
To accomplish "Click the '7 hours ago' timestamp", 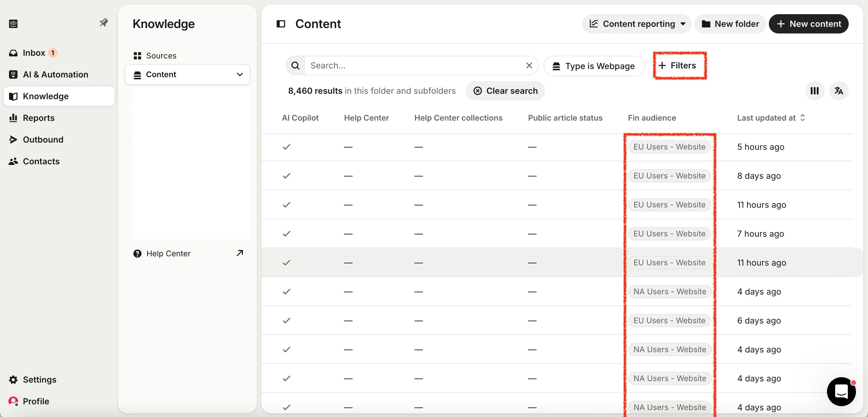I will click(760, 234).
